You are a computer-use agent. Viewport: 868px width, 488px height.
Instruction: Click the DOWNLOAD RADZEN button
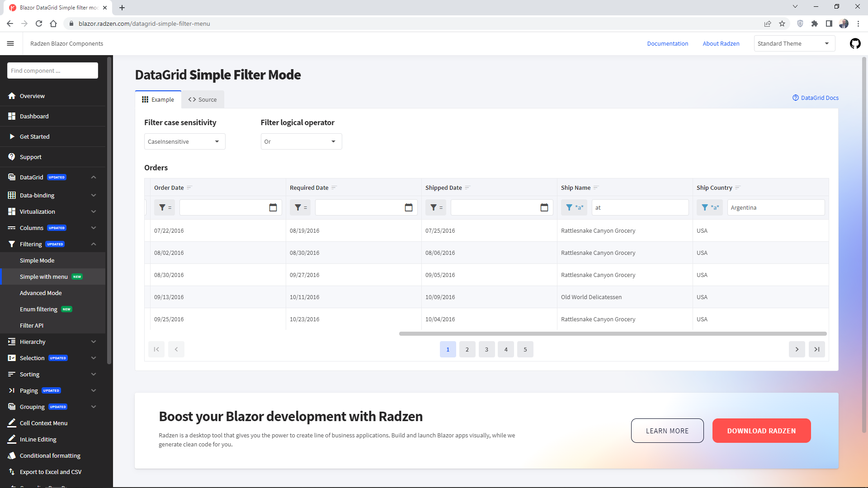tap(761, 431)
